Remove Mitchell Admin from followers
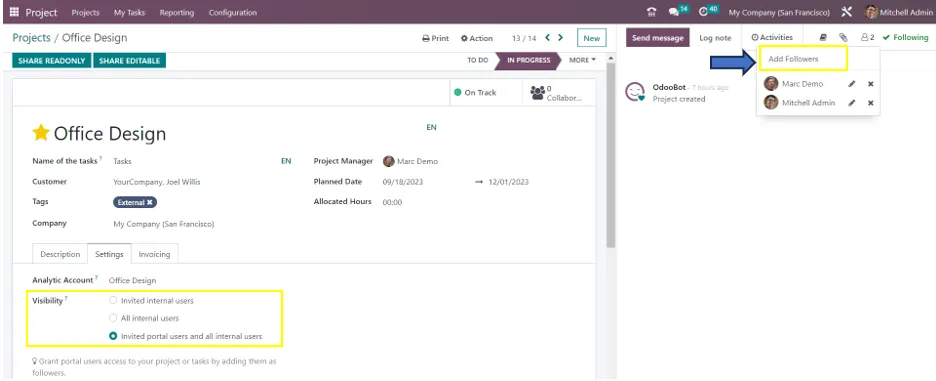 [x=870, y=103]
